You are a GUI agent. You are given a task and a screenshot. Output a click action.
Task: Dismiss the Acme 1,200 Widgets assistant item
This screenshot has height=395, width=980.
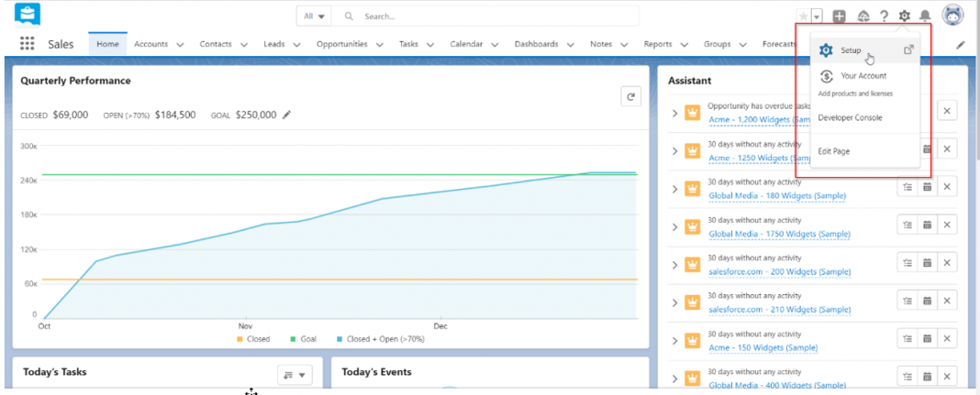(947, 111)
